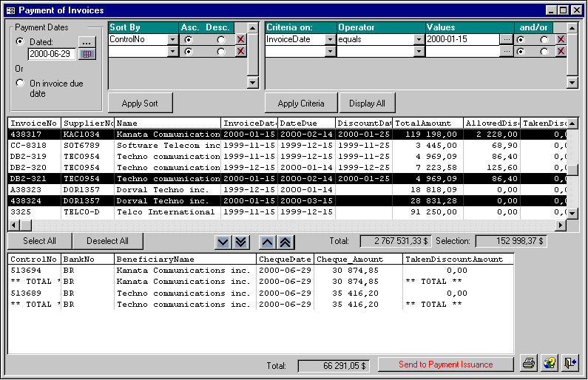Click the TotalAmount column header
This screenshot has width=588, height=380.
[x=427, y=123]
